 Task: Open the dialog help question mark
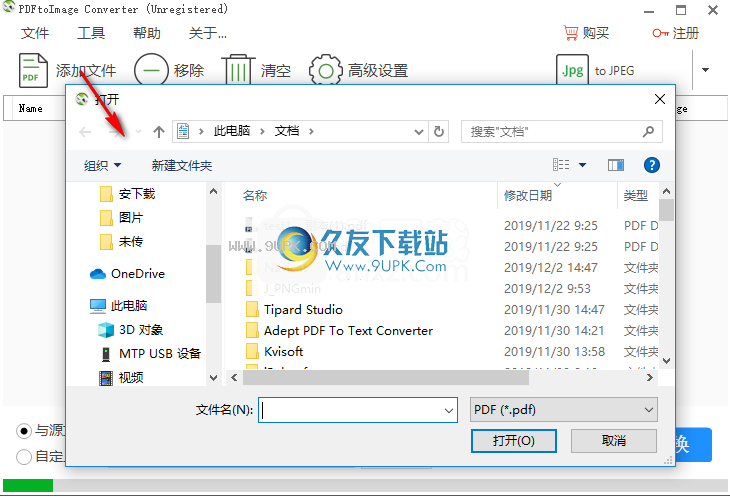651,165
